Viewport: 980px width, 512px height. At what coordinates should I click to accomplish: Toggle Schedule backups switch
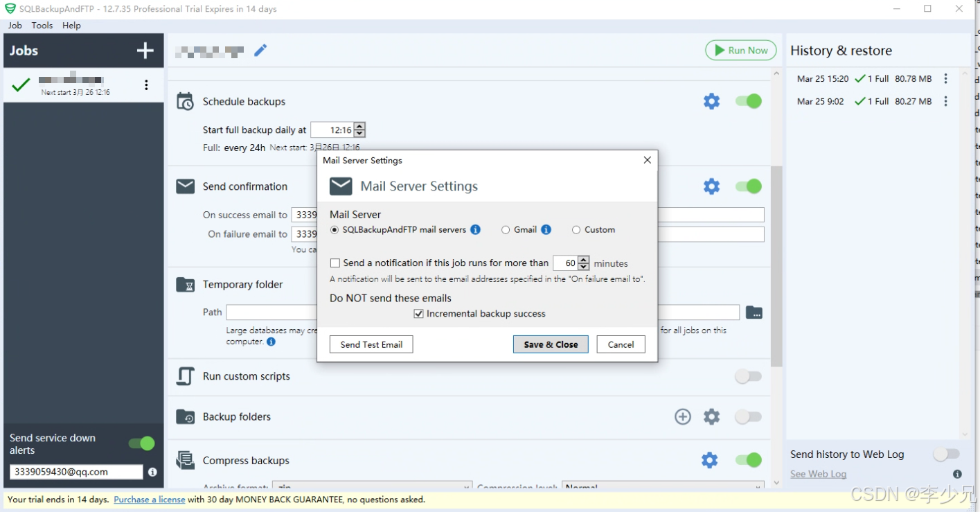coord(748,101)
